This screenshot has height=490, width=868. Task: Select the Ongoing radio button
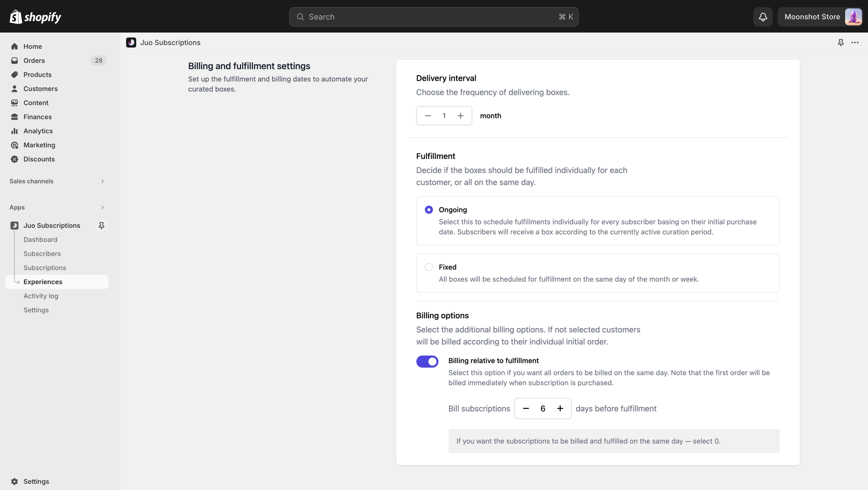click(429, 210)
